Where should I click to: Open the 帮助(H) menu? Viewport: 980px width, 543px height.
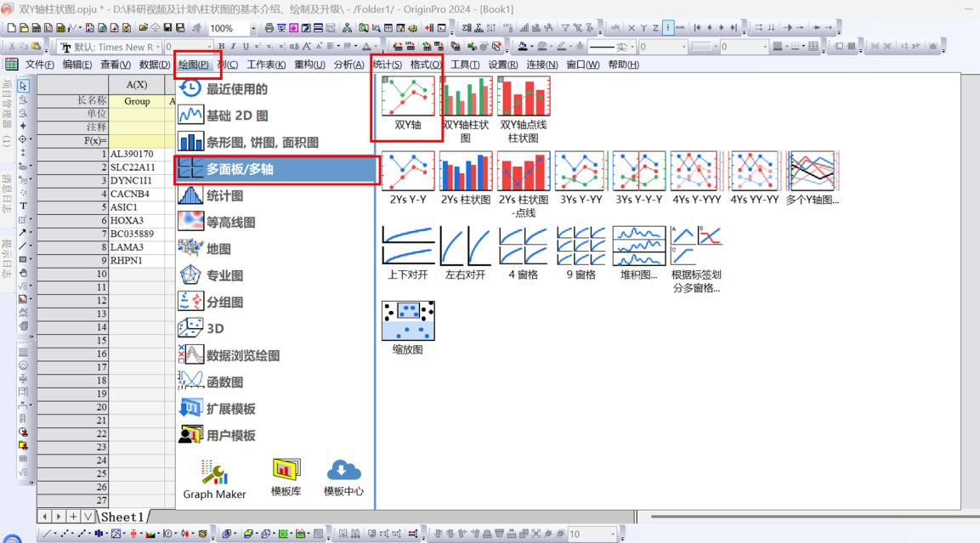tap(623, 65)
